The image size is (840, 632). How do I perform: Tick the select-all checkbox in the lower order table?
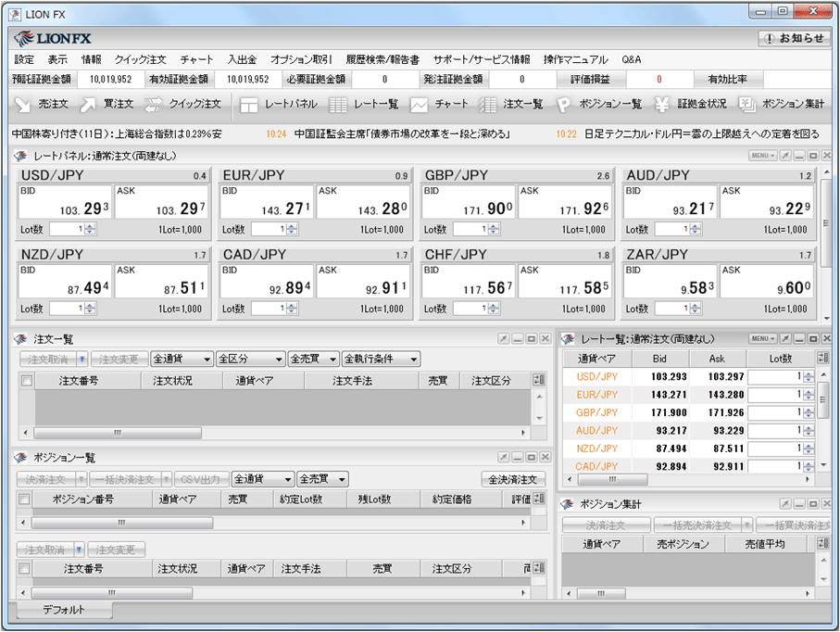(24, 568)
